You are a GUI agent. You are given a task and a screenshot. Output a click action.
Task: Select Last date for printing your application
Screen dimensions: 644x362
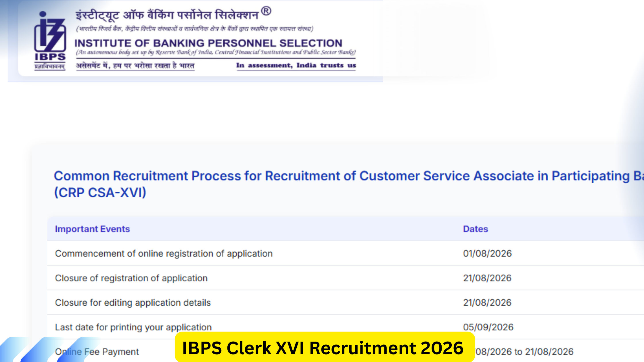pyautogui.click(x=346, y=327)
